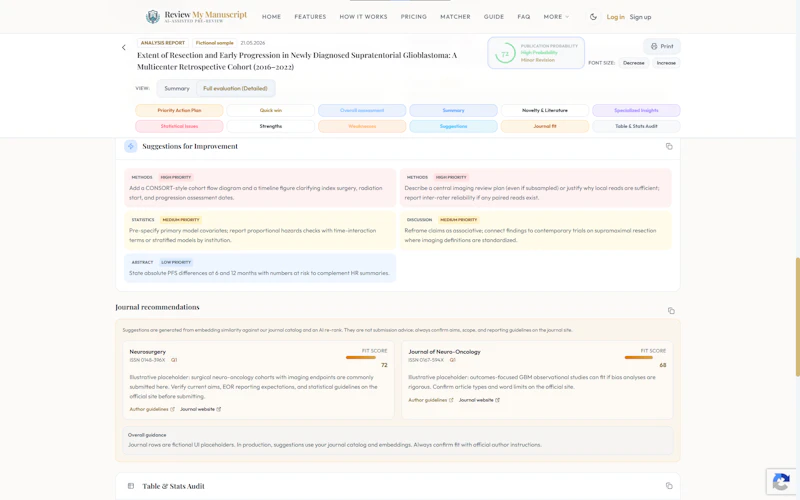Click the page vertical scrollbar thumb

797,317
